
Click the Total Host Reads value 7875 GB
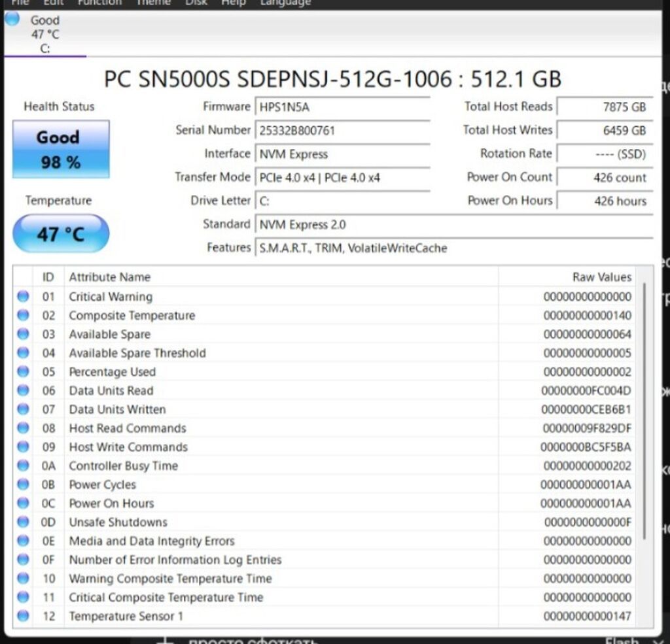605,107
